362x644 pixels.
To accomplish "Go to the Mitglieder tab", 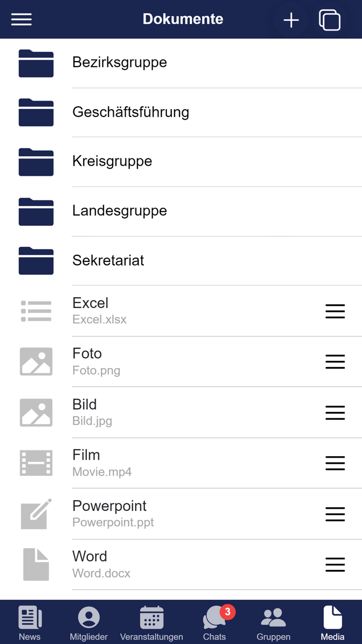I will click(x=88, y=622).
